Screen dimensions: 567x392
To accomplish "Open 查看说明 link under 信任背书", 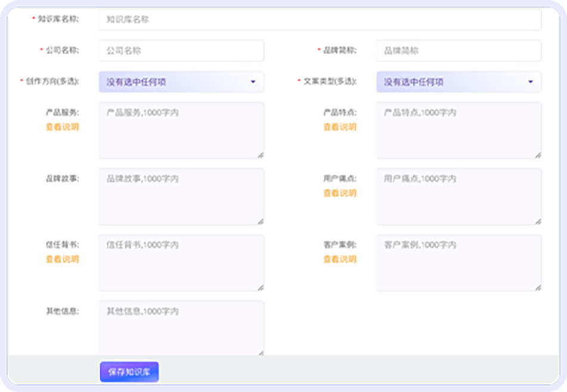I will [62, 259].
